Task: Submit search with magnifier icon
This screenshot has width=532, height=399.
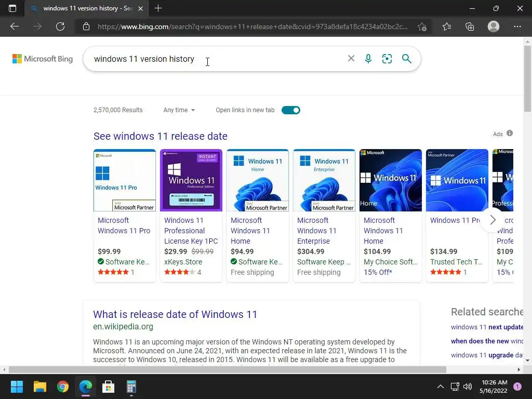Action: coord(406,58)
